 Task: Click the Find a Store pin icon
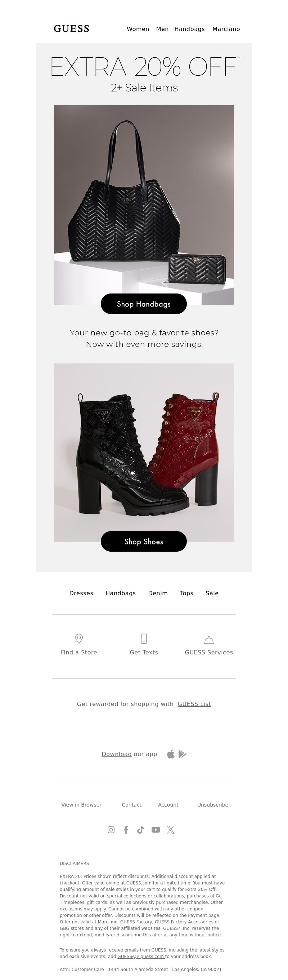(x=79, y=638)
